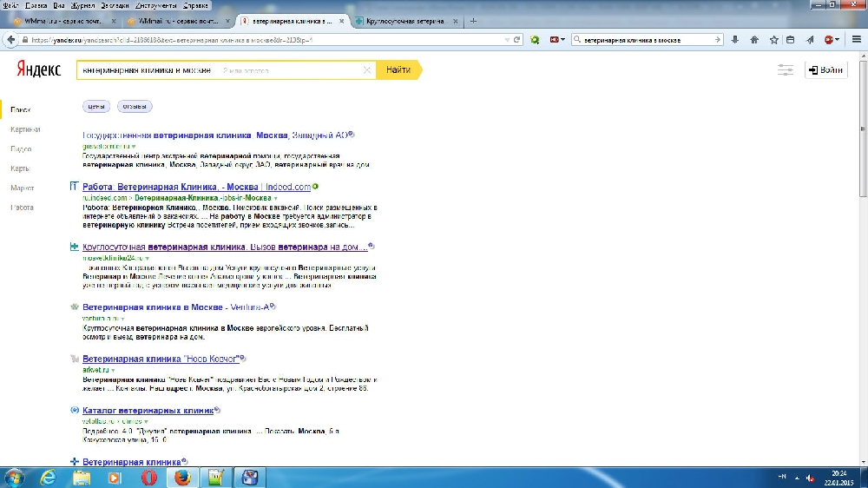
Task: Open the red round add-on dropdown
Action: pyautogui.click(x=832, y=40)
